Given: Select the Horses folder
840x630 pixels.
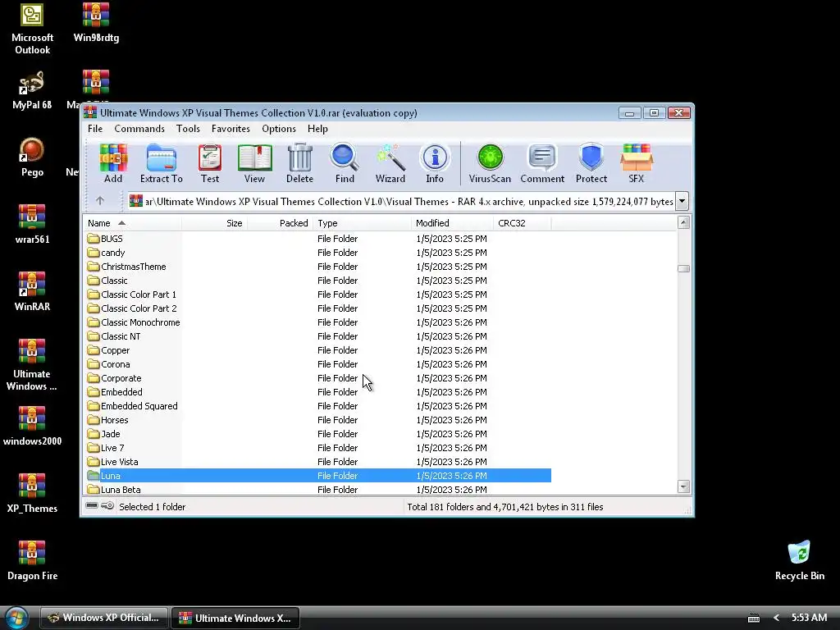Looking at the screenshot, I should (108, 419).
